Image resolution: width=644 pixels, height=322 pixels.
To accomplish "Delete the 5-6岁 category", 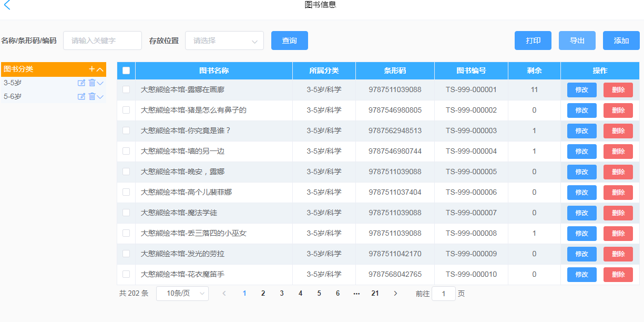I will click(92, 96).
